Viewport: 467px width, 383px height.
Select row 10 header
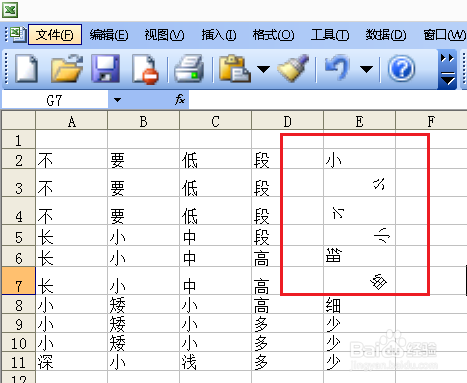click(19, 342)
